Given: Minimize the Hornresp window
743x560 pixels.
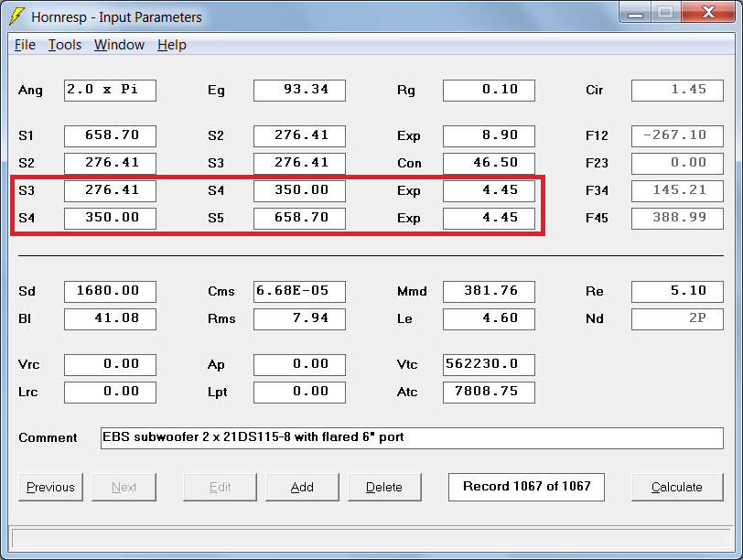Looking at the screenshot, I should click(635, 13).
